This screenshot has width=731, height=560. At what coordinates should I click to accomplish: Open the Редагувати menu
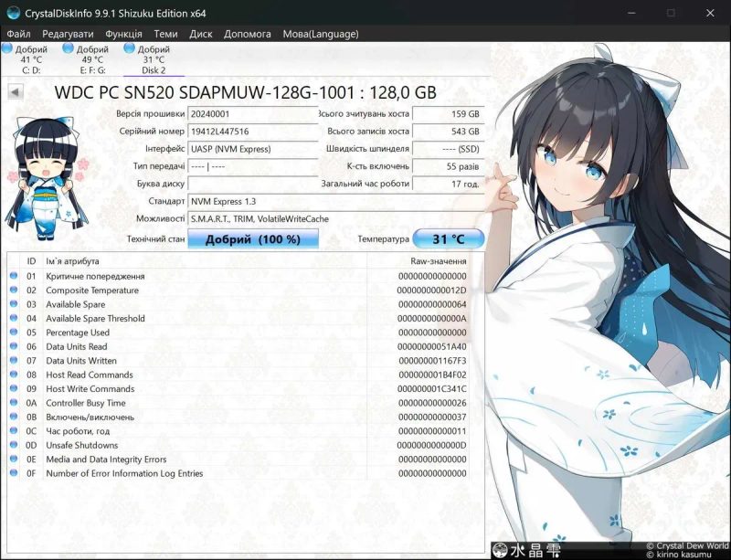pyautogui.click(x=68, y=34)
